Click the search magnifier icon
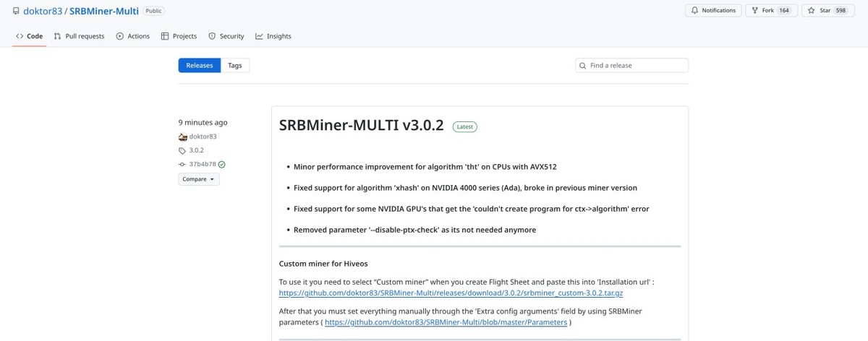The width and height of the screenshot is (868, 341). (582, 66)
